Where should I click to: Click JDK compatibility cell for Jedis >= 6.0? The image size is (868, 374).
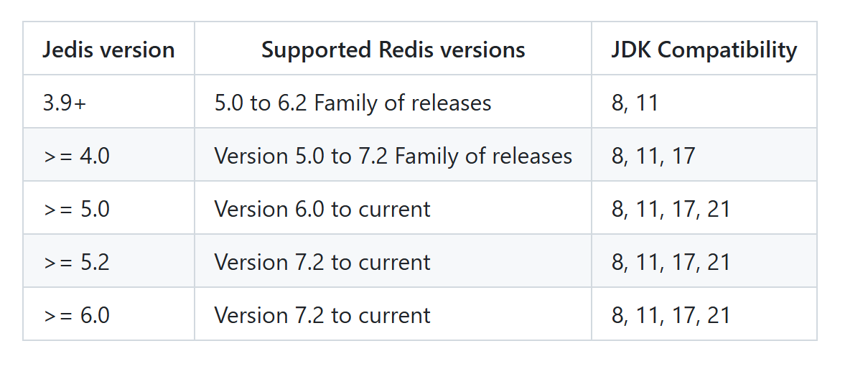[671, 315]
